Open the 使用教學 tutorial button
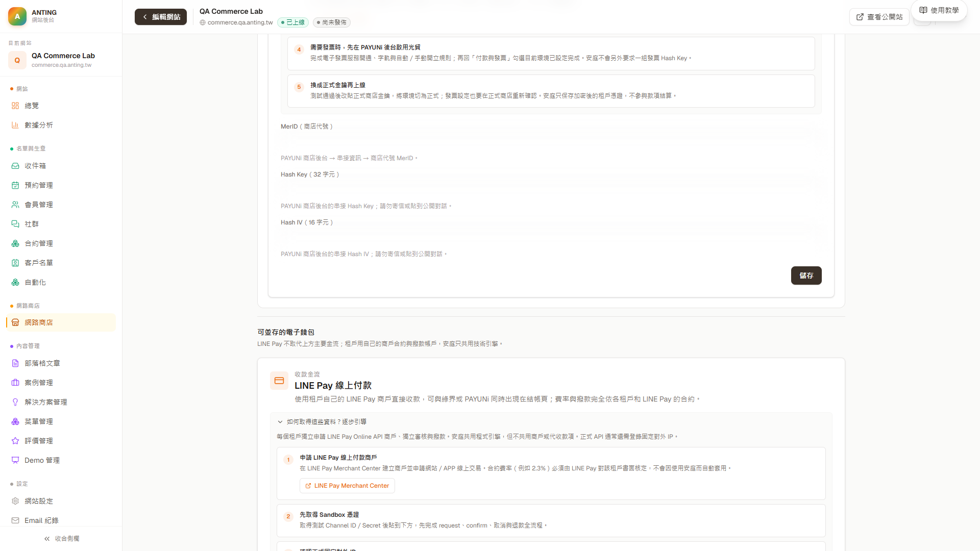Screen dimensions: 980x551 click(x=939, y=10)
